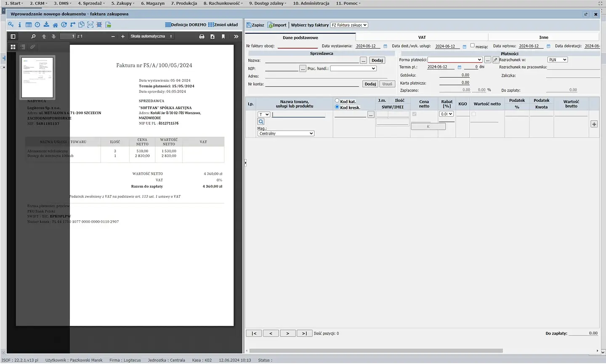Click the Nr faktury obcej input field
This screenshot has height=364, width=606.
tap(298, 46)
